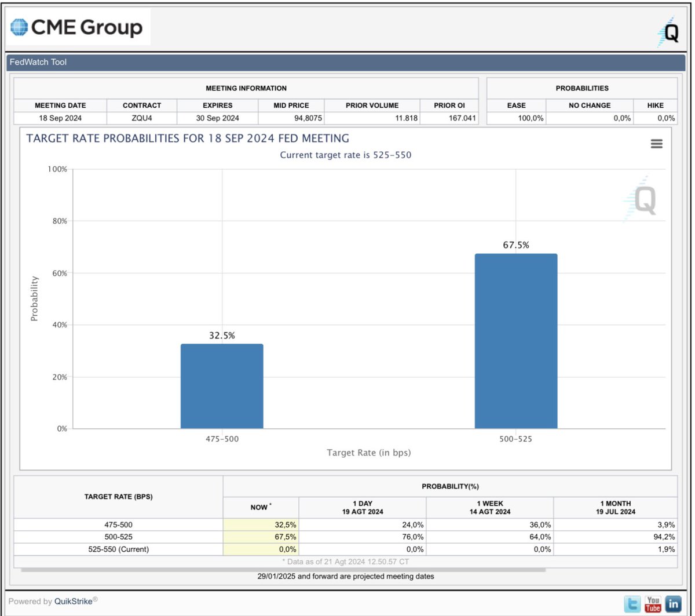
Task: Click the chart title for 18 Sep 2024 Fed meeting
Action: tap(188, 138)
